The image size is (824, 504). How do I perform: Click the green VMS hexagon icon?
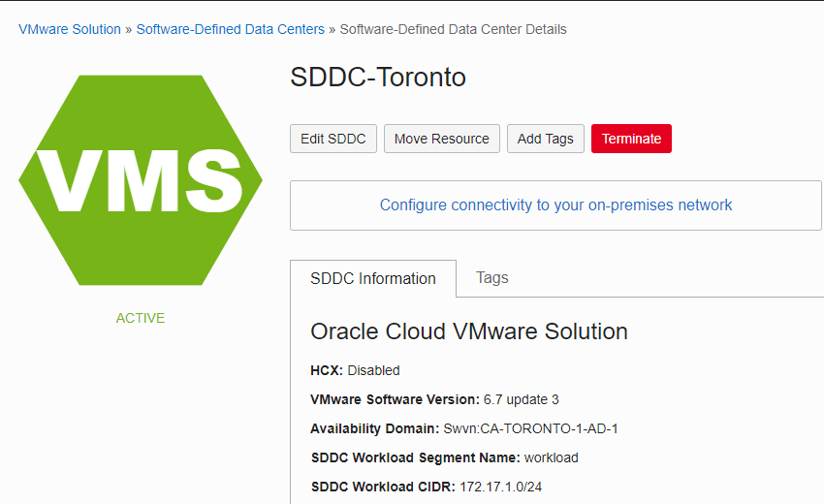(141, 180)
